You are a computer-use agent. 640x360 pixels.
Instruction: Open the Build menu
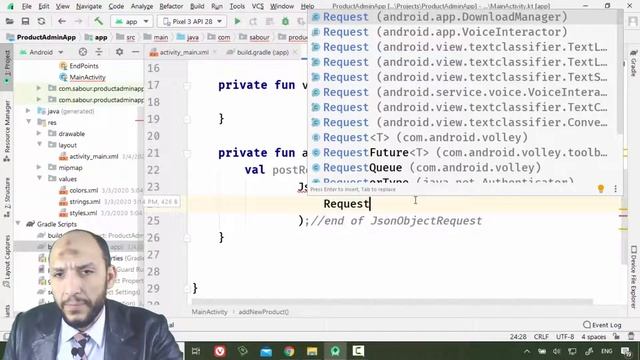197,7
